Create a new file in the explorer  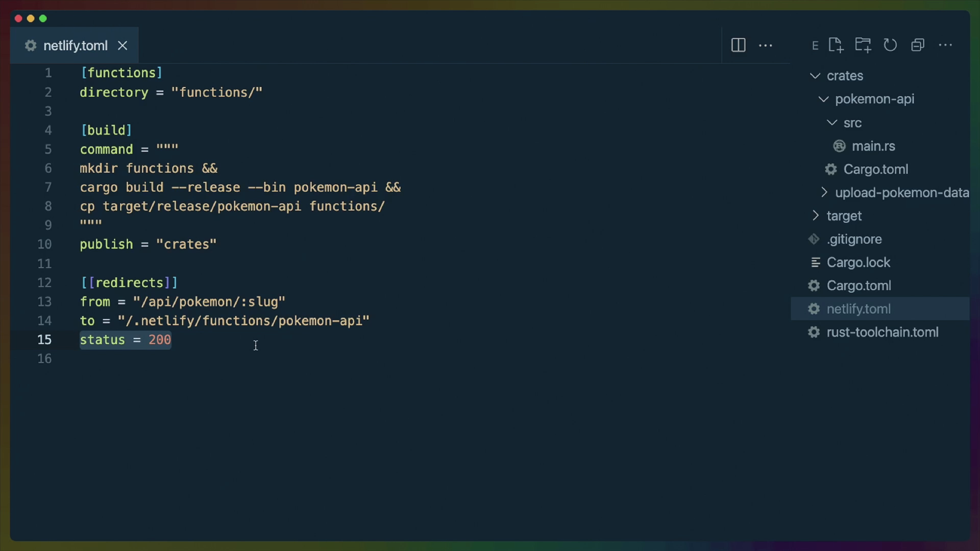(836, 45)
